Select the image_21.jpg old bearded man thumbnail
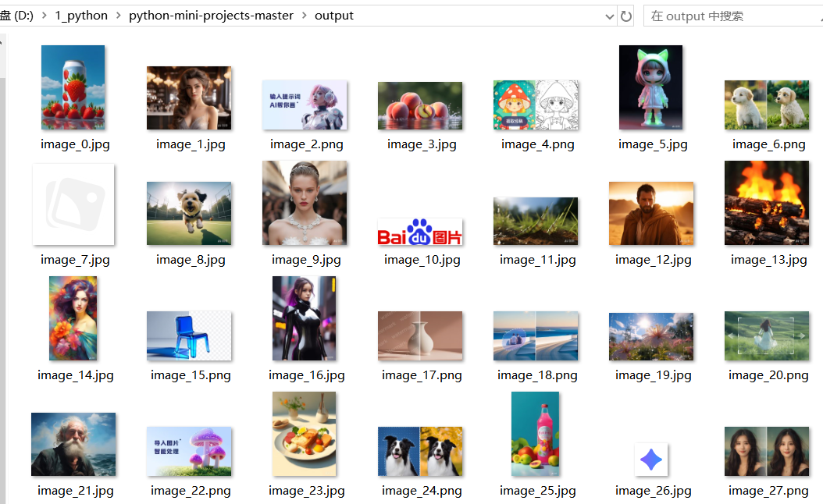 (73, 444)
